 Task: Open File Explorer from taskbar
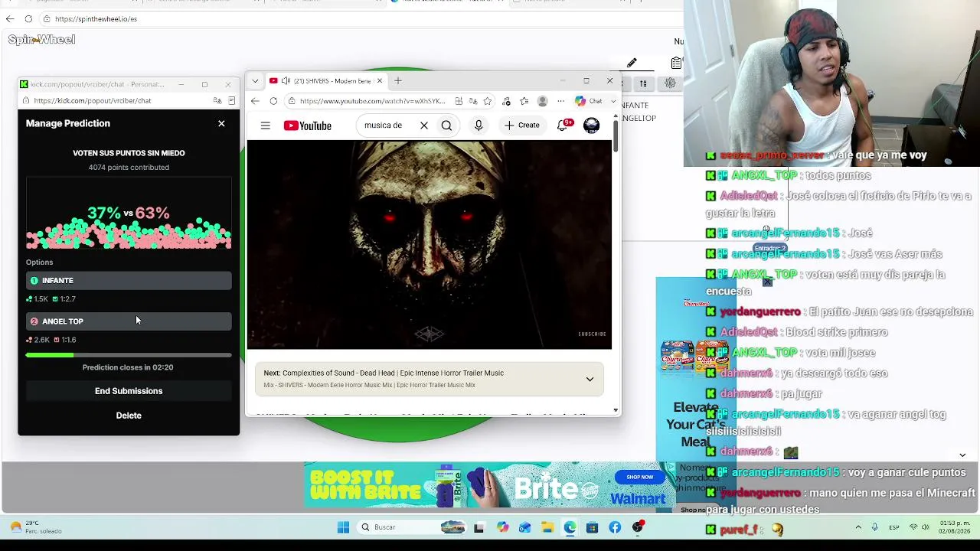pyautogui.click(x=547, y=527)
